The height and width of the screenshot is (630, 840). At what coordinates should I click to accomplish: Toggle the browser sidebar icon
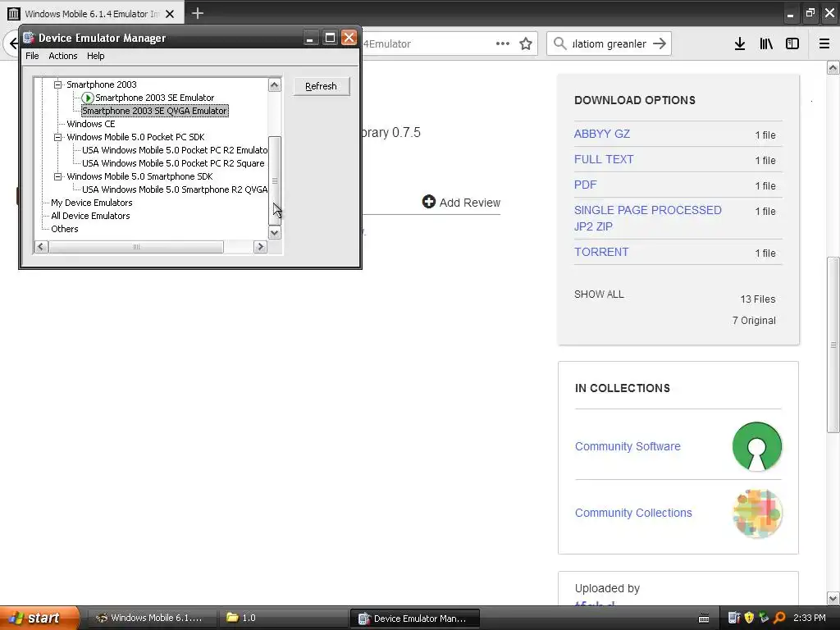click(792, 43)
